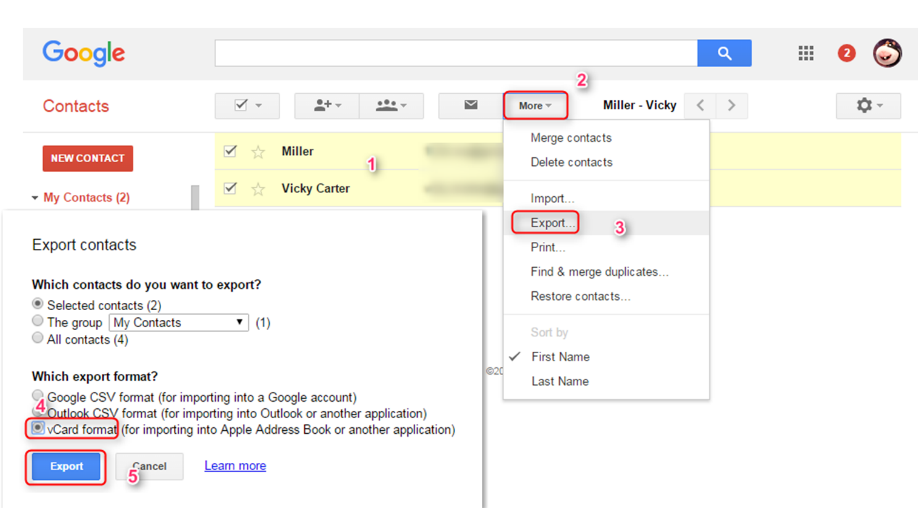Select All contacts (4) radio
The height and width of the screenshot is (508, 918).
tap(37, 338)
